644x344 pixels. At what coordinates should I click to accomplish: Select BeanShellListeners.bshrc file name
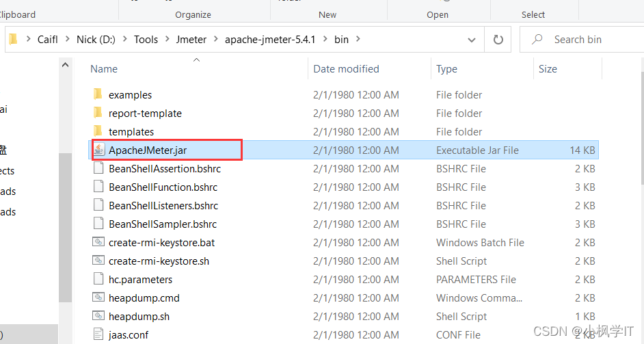coord(163,206)
